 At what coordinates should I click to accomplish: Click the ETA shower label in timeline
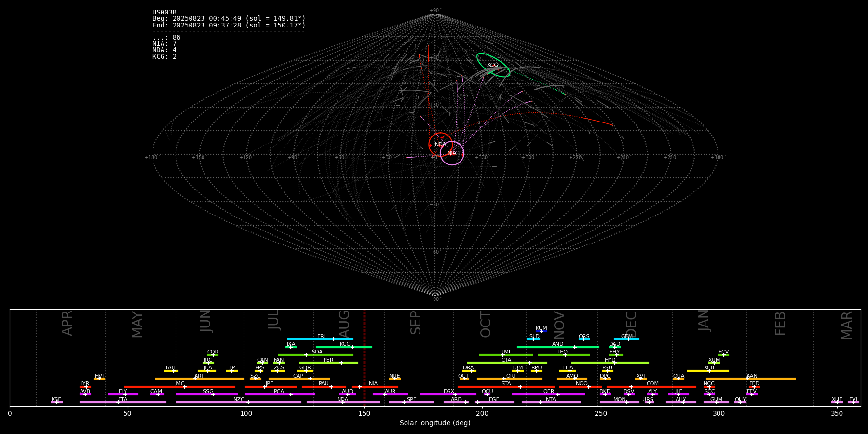click(x=122, y=400)
